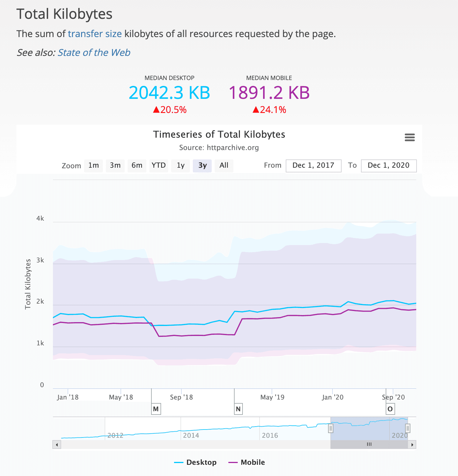458x476 pixels.
Task: Click the left navigator range handle
Action: coord(331,428)
